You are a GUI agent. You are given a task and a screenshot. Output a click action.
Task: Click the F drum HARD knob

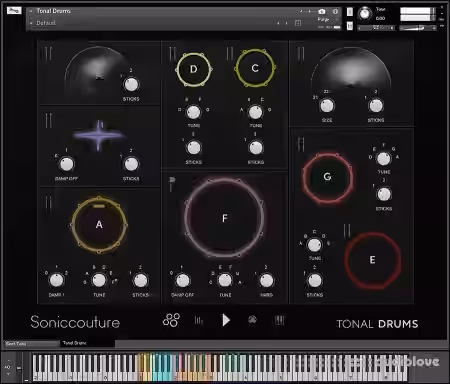click(266, 280)
